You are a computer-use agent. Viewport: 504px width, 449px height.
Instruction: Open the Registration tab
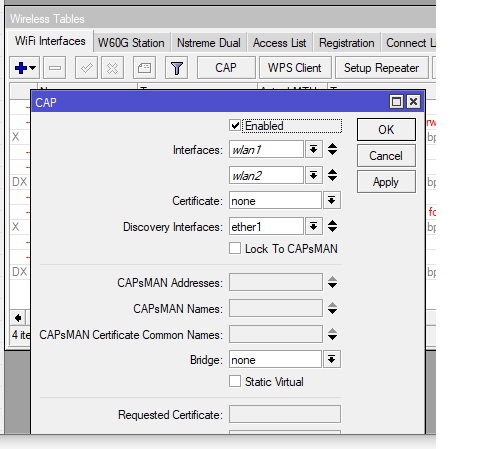tap(347, 43)
